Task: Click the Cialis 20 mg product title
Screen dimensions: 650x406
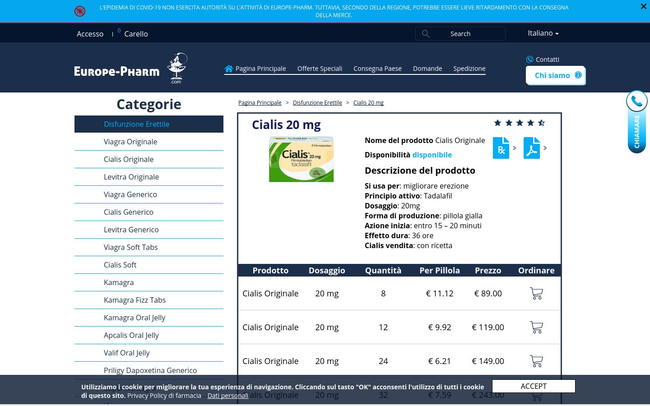Action: (286, 125)
